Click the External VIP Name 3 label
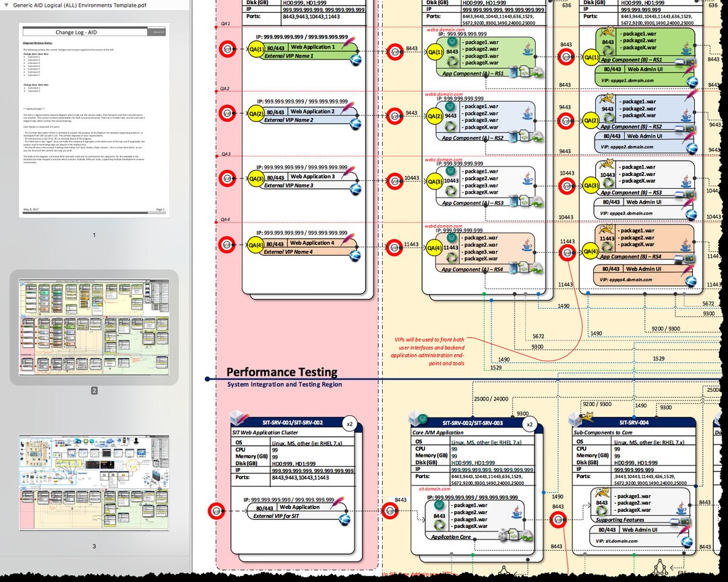This screenshot has height=582, width=728. [x=289, y=185]
